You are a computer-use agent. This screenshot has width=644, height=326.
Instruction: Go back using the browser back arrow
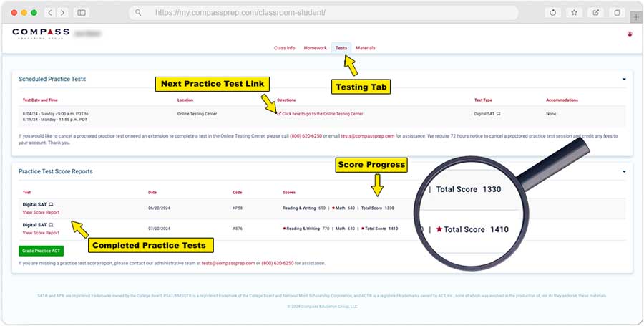pos(50,13)
